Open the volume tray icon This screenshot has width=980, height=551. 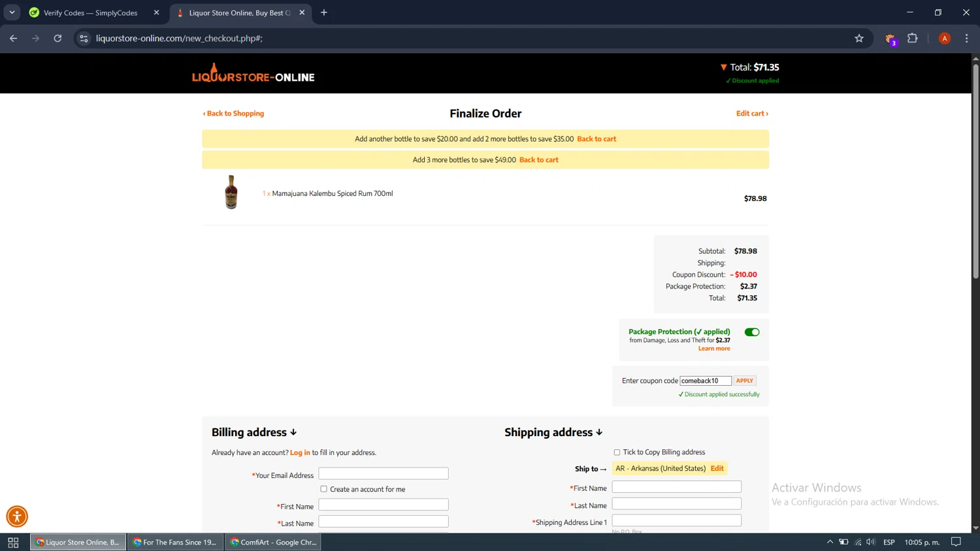click(871, 542)
